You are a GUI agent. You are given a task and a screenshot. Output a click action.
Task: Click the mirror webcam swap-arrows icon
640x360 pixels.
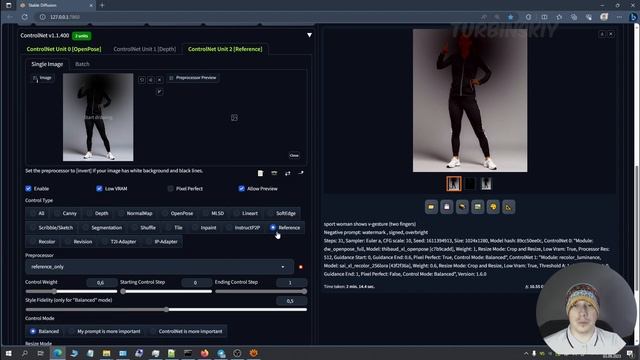coord(288,173)
